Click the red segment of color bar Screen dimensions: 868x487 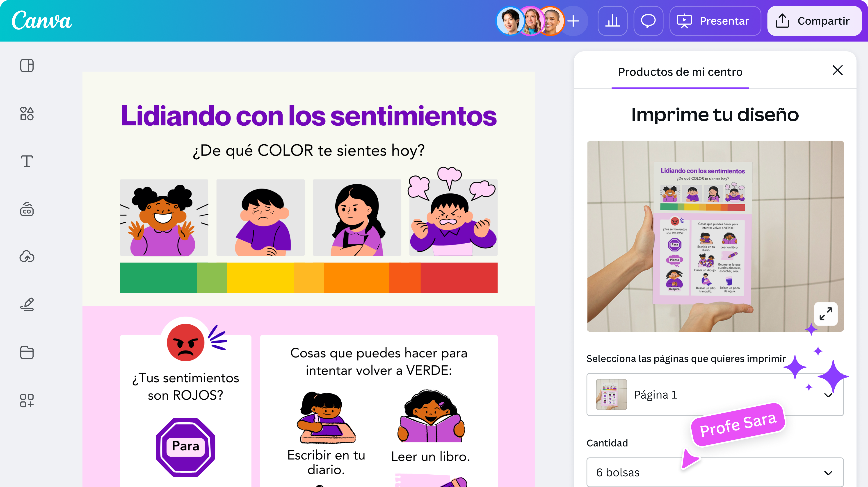click(x=459, y=278)
